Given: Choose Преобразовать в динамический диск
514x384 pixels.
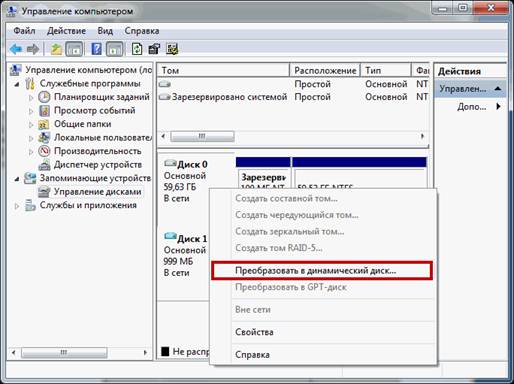Looking at the screenshot, I should (x=322, y=271).
